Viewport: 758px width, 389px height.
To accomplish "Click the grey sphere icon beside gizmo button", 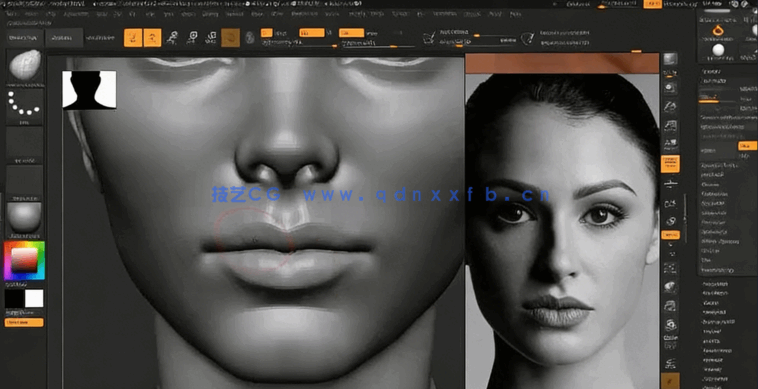I will [x=250, y=38].
